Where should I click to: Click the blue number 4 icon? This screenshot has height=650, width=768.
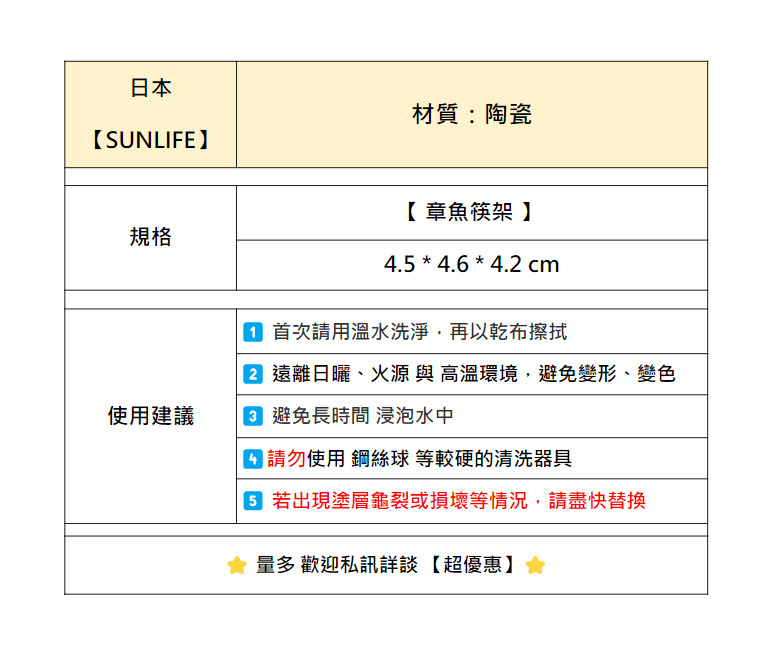(x=253, y=459)
